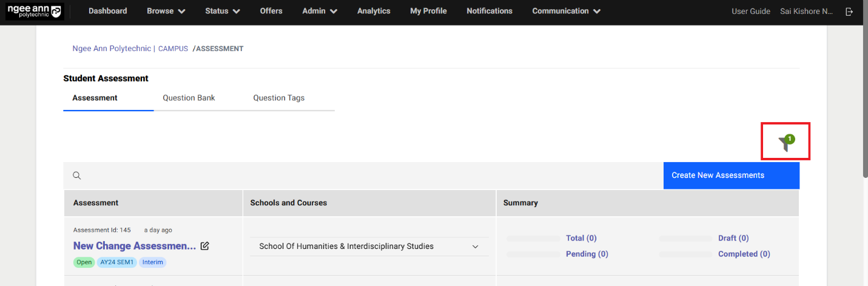Click into the assessment search field
Screen dimensions: 868x286
click(x=364, y=175)
